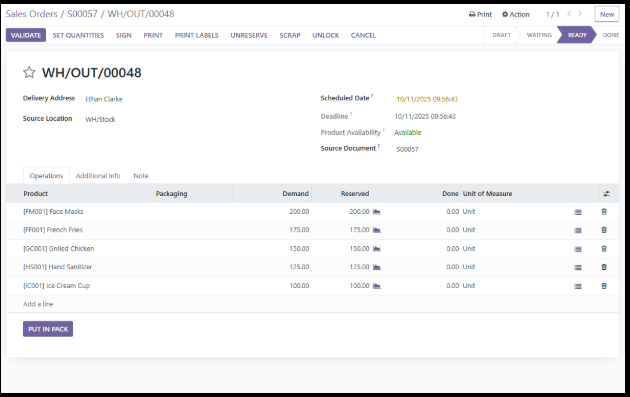
Task: Create a New record
Action: pyautogui.click(x=607, y=14)
